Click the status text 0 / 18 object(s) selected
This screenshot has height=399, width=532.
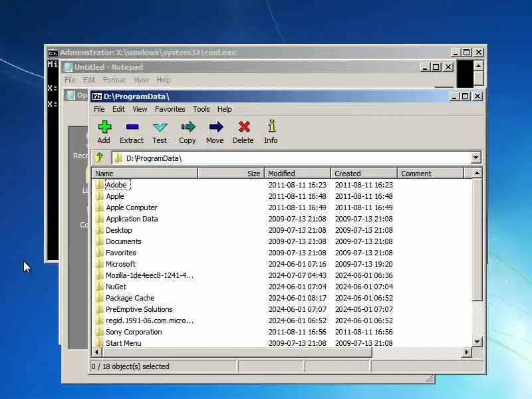[x=130, y=366]
